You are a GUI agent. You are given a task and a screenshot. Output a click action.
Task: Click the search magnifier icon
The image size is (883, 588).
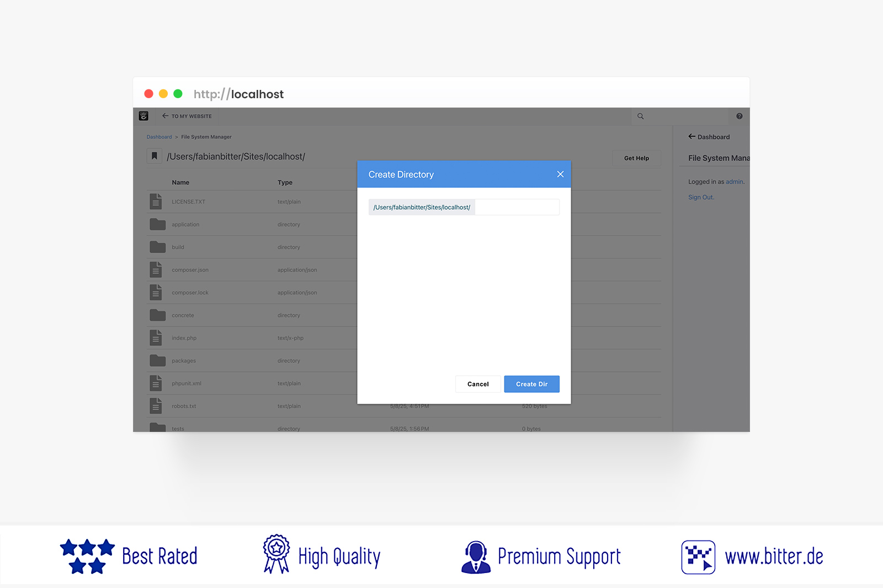[x=641, y=116]
